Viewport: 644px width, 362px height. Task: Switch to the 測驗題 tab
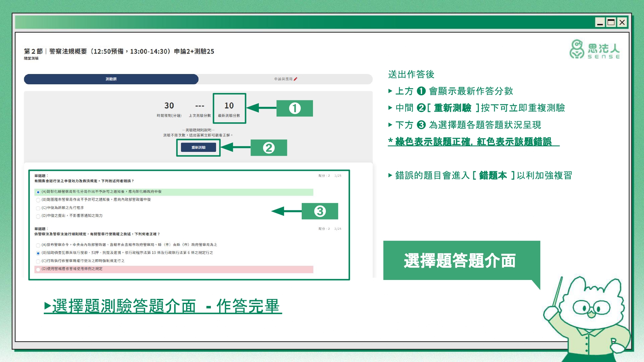(111, 79)
